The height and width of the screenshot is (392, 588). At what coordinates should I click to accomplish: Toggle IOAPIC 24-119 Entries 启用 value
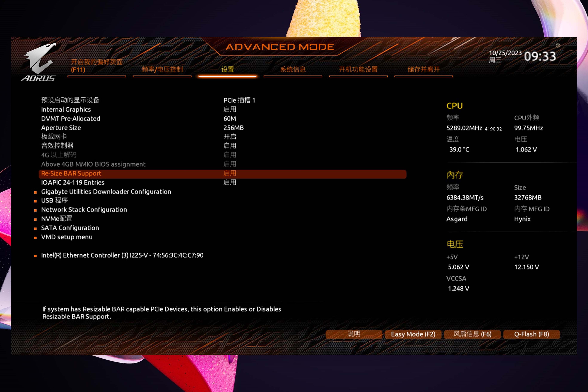pos(230,182)
